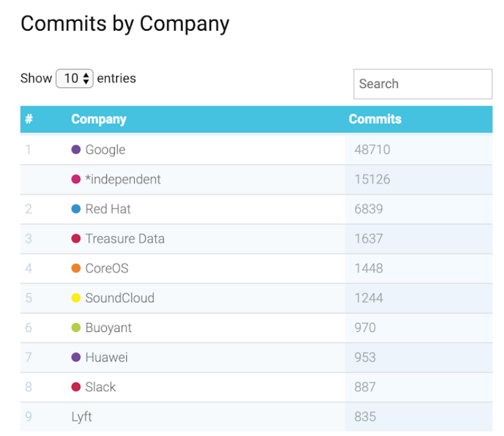Click the purple dot next to Huawei
The width and height of the screenshot is (504, 436).
pyautogui.click(x=76, y=357)
